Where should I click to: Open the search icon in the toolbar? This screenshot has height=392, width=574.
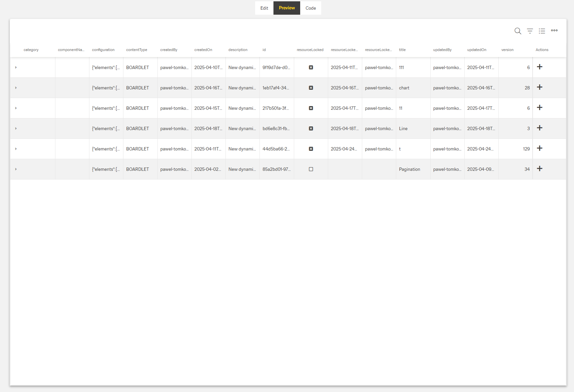click(518, 31)
